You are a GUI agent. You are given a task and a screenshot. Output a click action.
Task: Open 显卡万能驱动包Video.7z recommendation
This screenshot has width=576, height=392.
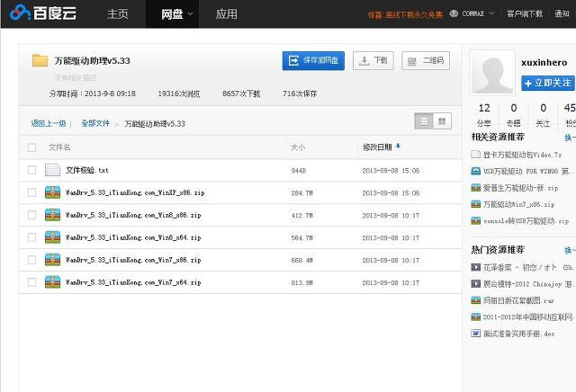(x=522, y=155)
